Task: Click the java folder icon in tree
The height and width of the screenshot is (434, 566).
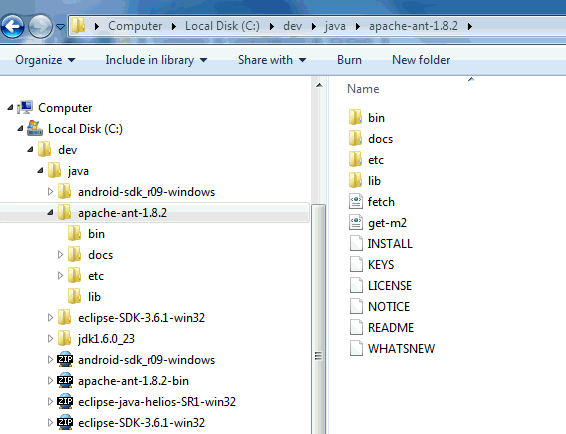Action: pos(55,170)
